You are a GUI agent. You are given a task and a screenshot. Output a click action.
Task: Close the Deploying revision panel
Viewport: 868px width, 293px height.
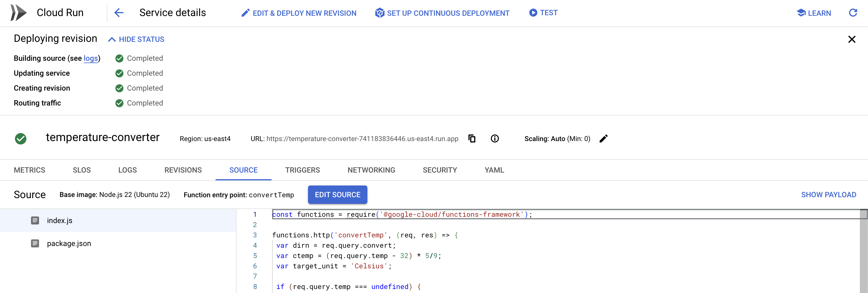[851, 39]
